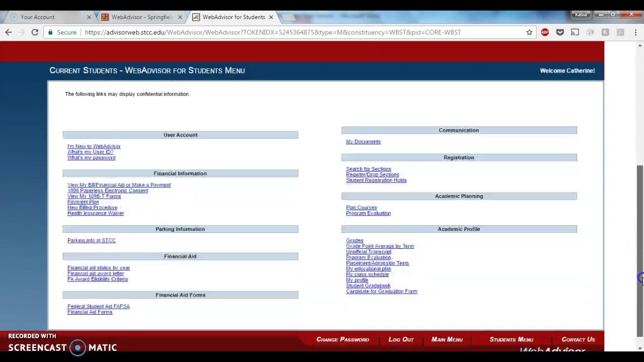Image resolution: width=644 pixels, height=362 pixels.
Task: Open the Payment Plan link
Action: pyautogui.click(x=83, y=202)
